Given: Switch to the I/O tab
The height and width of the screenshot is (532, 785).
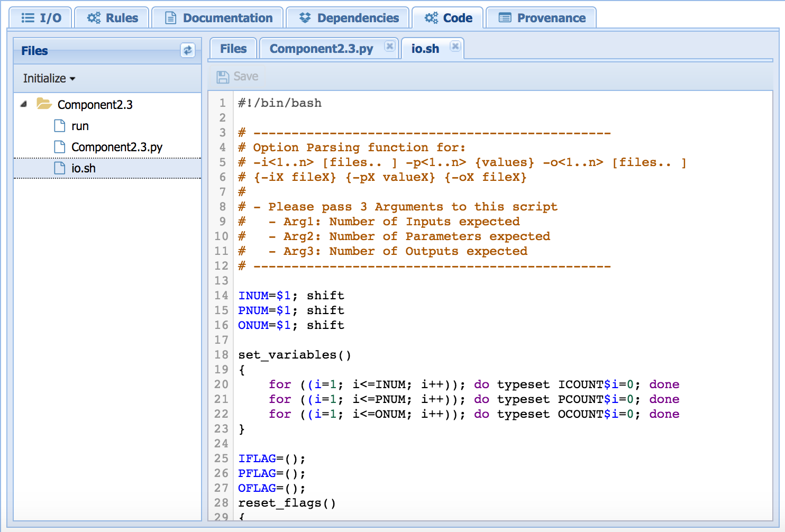Looking at the screenshot, I should click(41, 18).
